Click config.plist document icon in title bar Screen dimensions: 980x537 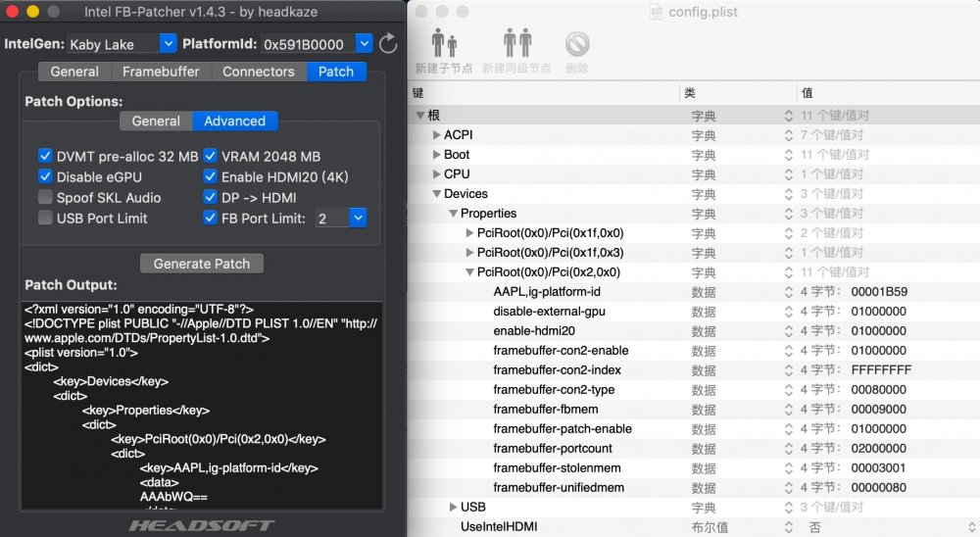(656, 12)
